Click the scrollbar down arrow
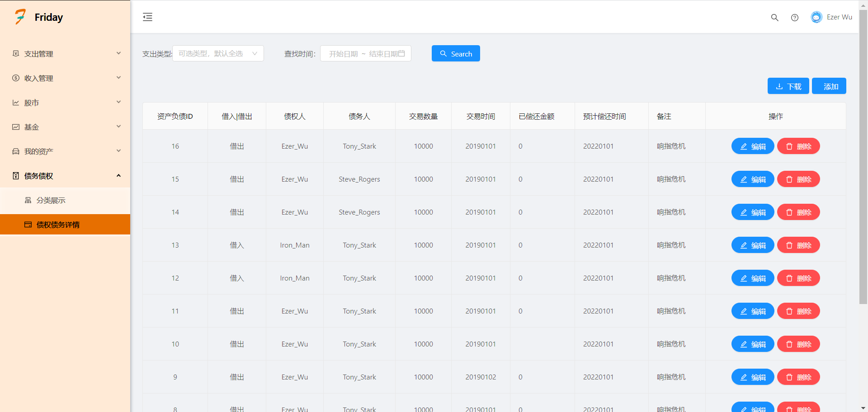Screen dimensions: 868x412 863,408
